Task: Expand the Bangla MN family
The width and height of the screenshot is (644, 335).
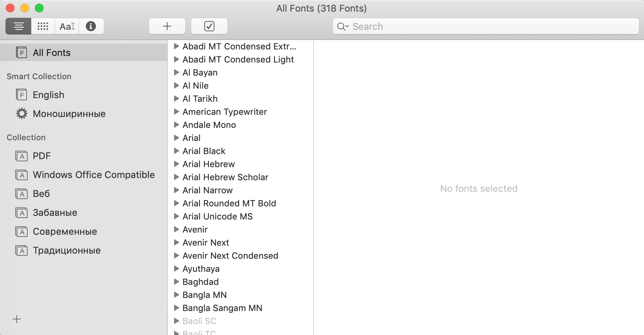Action: pos(177,295)
